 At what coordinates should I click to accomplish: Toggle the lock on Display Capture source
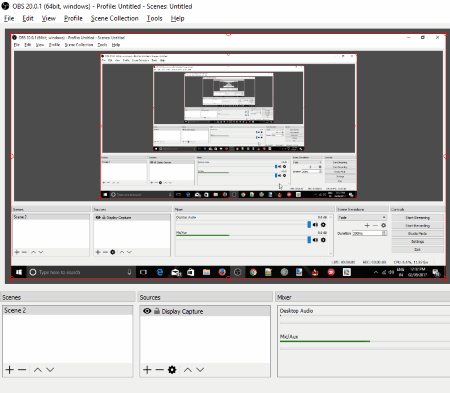click(157, 311)
